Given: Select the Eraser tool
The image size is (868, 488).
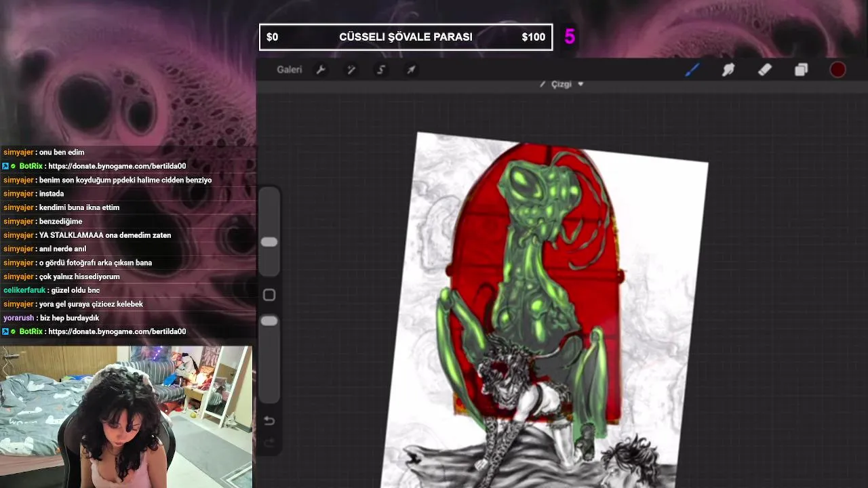Looking at the screenshot, I should [765, 70].
